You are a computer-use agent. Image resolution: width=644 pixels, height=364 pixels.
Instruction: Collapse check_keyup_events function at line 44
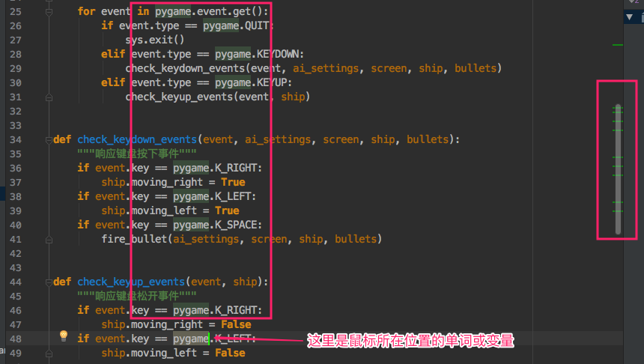tap(49, 282)
